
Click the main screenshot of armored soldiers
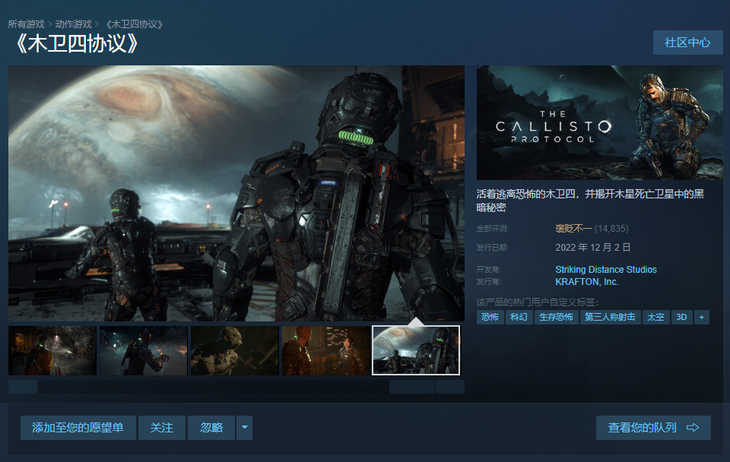(x=237, y=193)
